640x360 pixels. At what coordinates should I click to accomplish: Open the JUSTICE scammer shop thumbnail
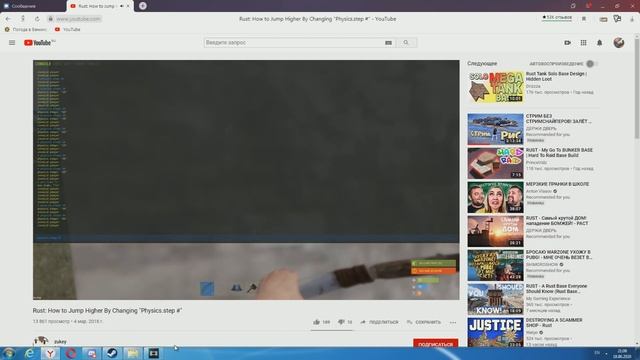click(495, 332)
